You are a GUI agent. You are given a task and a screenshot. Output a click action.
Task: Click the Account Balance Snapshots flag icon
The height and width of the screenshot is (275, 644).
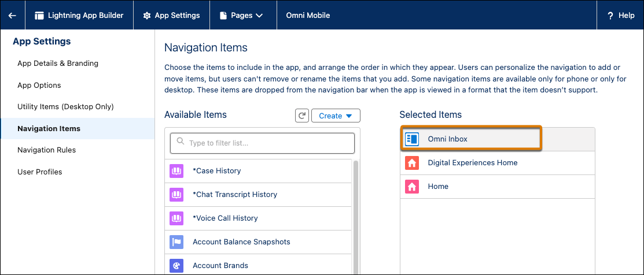(176, 242)
